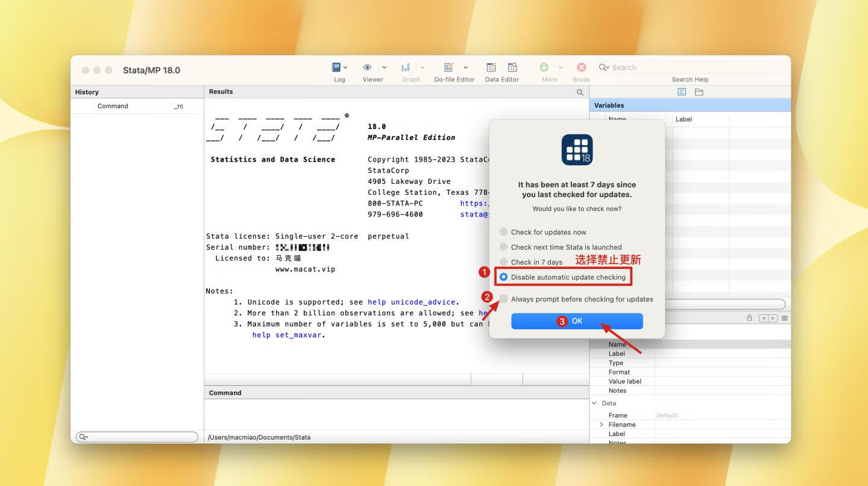Open the help unicode_advice link
Screen dimensions: 868x486
(413, 302)
